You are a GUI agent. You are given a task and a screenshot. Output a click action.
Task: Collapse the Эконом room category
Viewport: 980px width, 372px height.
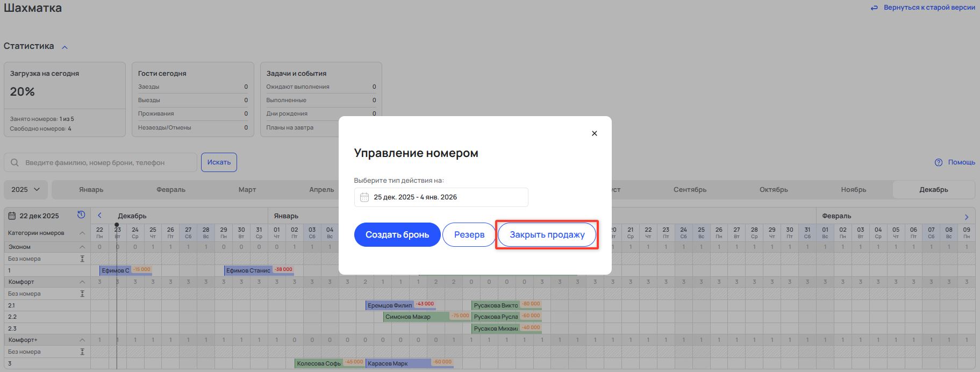[x=82, y=247]
